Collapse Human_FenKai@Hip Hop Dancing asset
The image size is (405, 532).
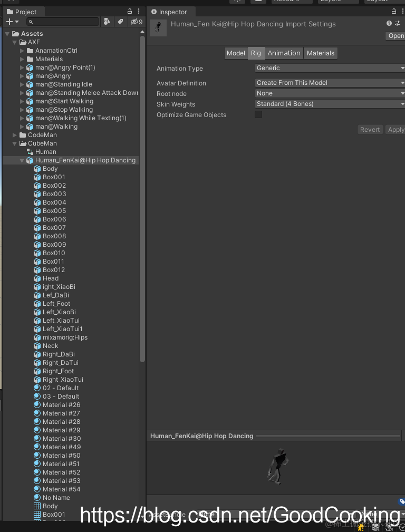tap(22, 160)
